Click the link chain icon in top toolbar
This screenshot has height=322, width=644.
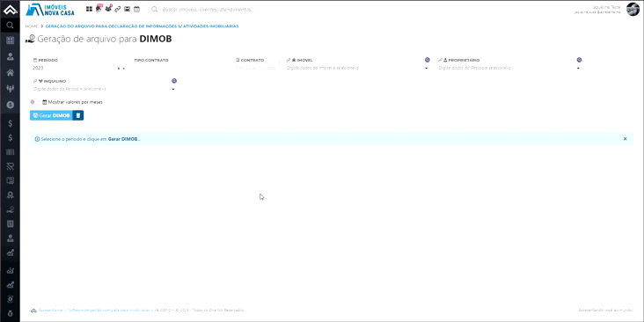(118, 9)
